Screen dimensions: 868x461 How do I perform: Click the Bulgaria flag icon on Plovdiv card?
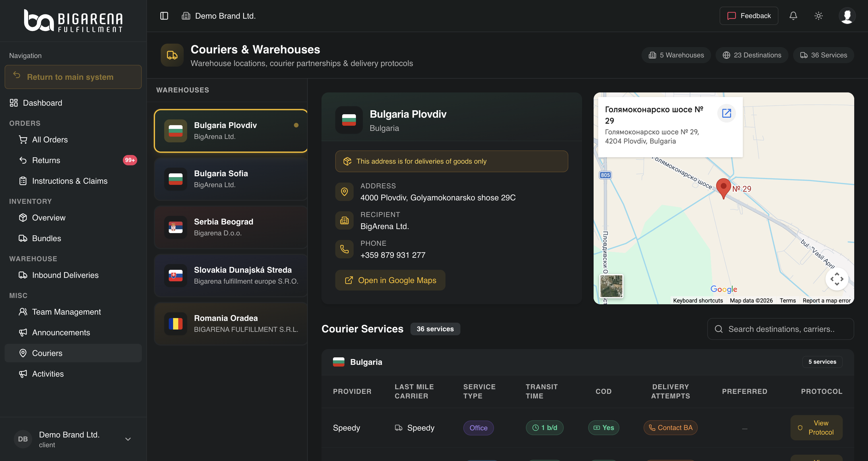pyautogui.click(x=176, y=131)
